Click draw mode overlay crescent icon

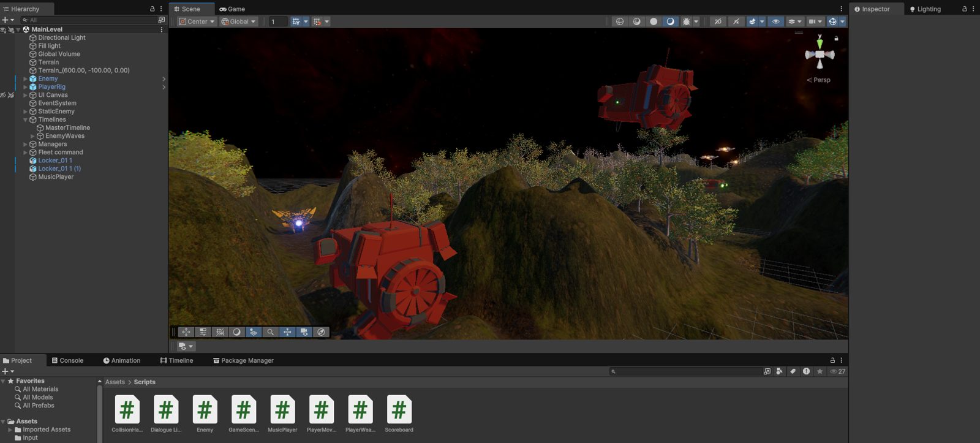236,332
